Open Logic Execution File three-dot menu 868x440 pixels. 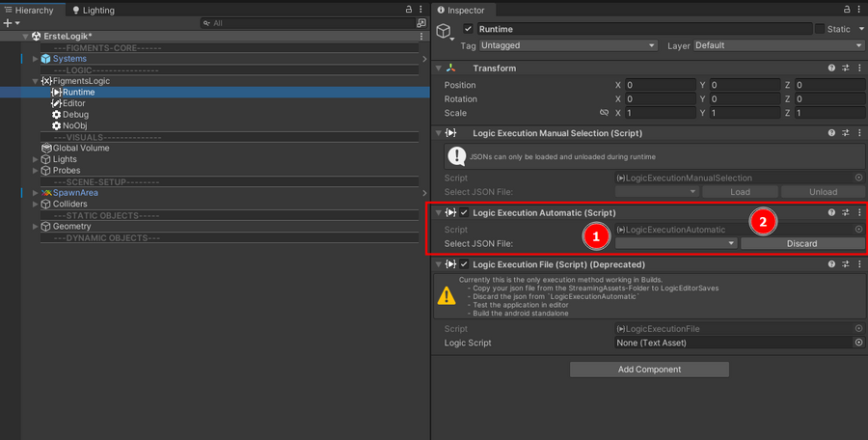[859, 264]
